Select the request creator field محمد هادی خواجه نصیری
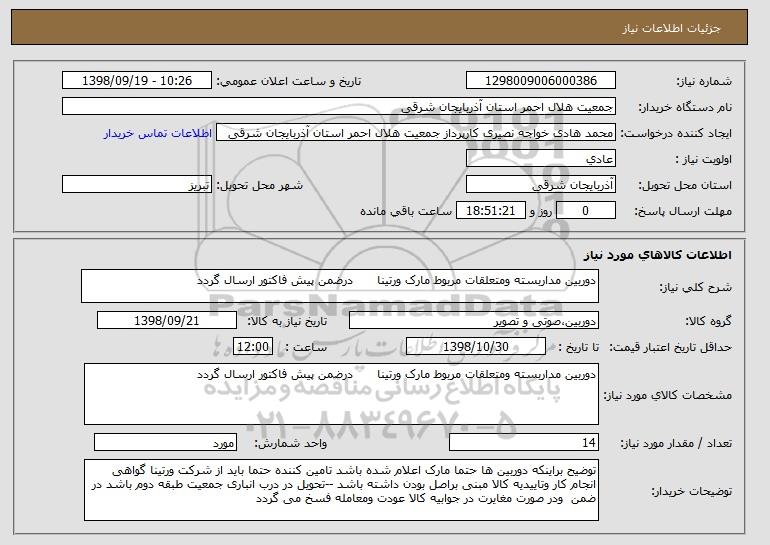The image size is (770, 545). tap(416, 133)
